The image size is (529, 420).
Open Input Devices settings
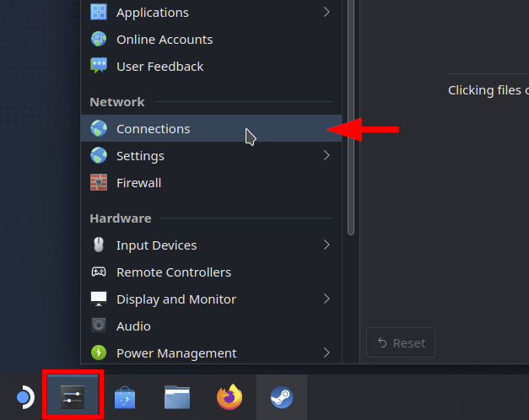click(x=211, y=245)
